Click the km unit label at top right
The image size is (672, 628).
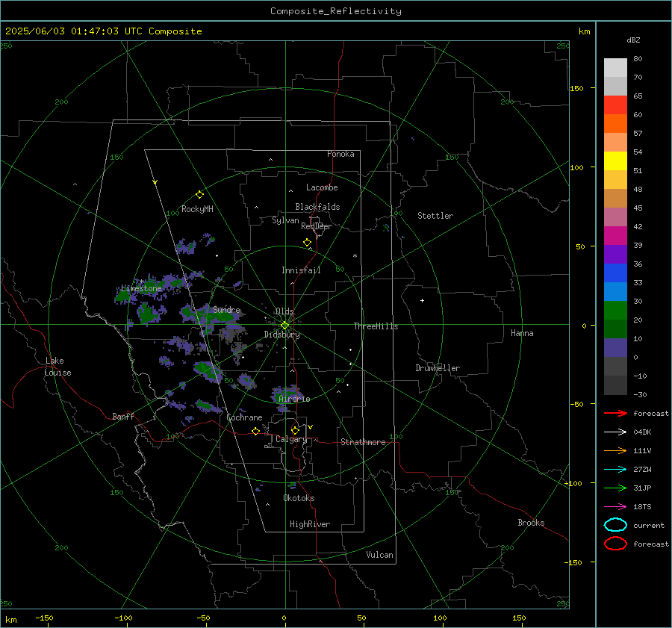[584, 31]
